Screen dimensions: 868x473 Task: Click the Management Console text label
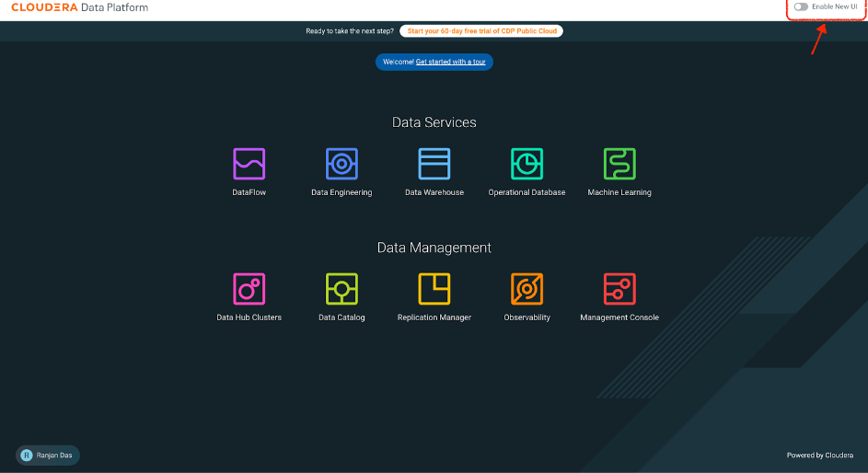(619, 318)
